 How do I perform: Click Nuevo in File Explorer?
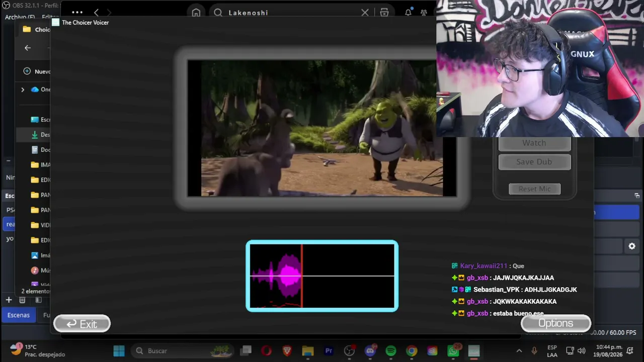37,71
